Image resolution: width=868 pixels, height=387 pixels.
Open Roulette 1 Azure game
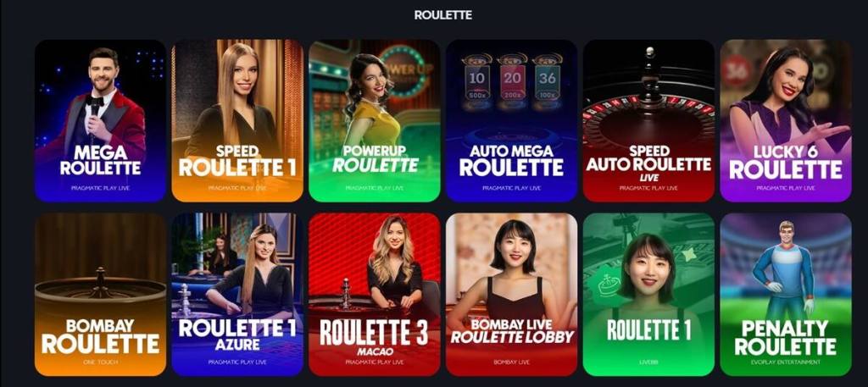[x=237, y=294]
